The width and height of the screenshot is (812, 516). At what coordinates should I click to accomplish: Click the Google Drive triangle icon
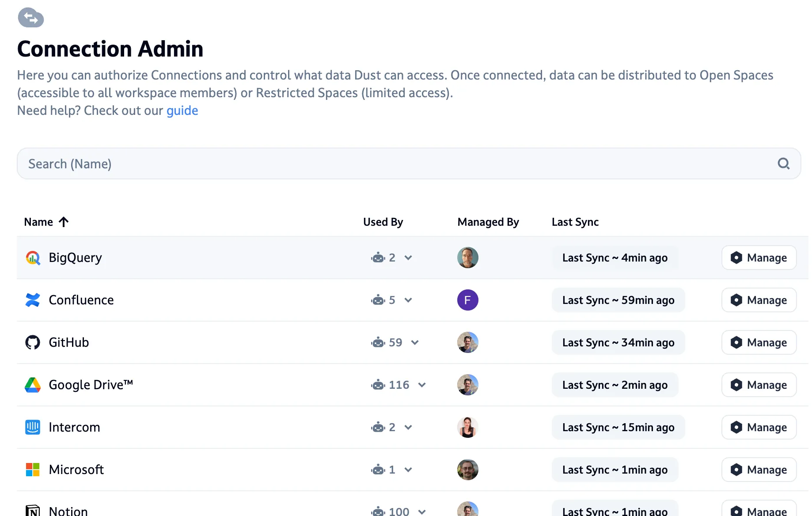pyautogui.click(x=33, y=385)
